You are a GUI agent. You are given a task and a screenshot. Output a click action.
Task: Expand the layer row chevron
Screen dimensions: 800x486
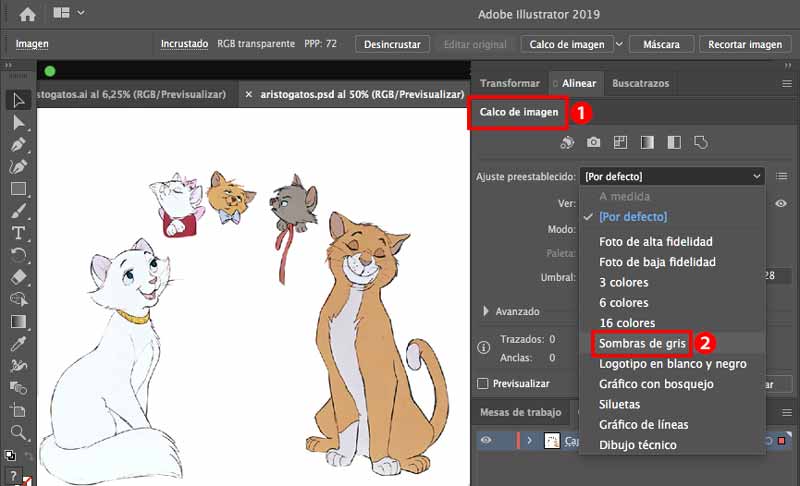pos(530,440)
